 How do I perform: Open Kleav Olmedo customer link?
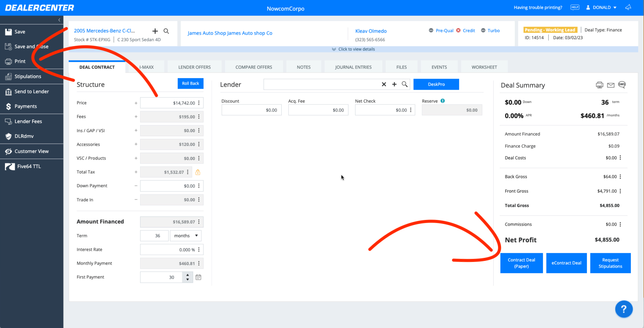coord(371,31)
